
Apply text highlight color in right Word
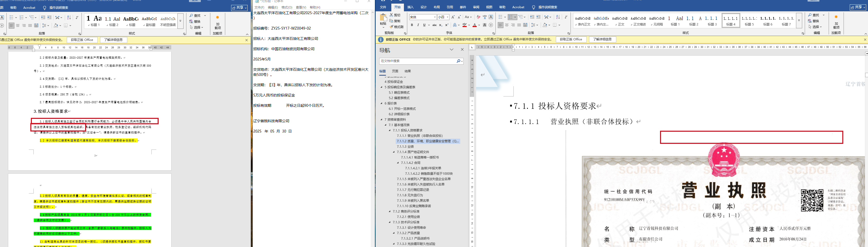[465, 25]
